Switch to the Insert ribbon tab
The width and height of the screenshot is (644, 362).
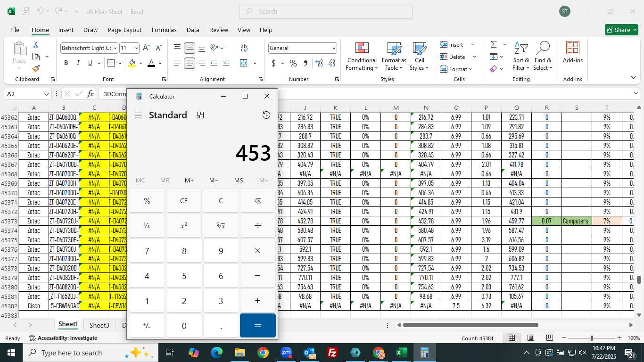66,30
